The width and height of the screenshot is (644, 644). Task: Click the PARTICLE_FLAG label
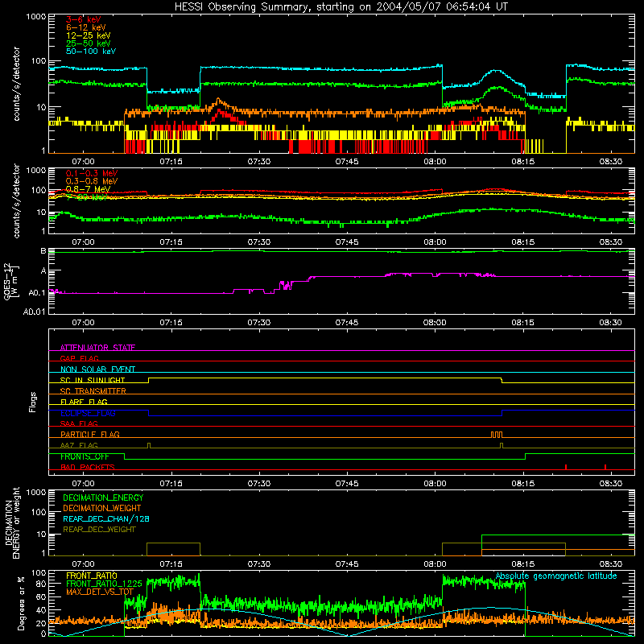(x=89, y=434)
